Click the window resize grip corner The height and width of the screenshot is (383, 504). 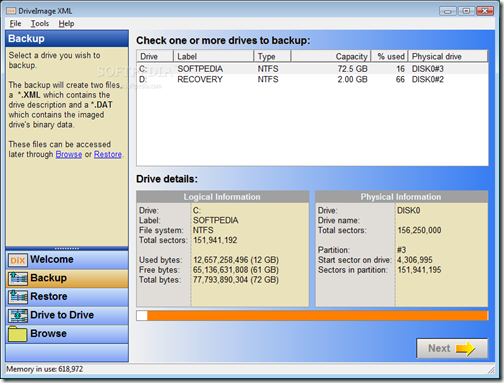(x=491, y=369)
